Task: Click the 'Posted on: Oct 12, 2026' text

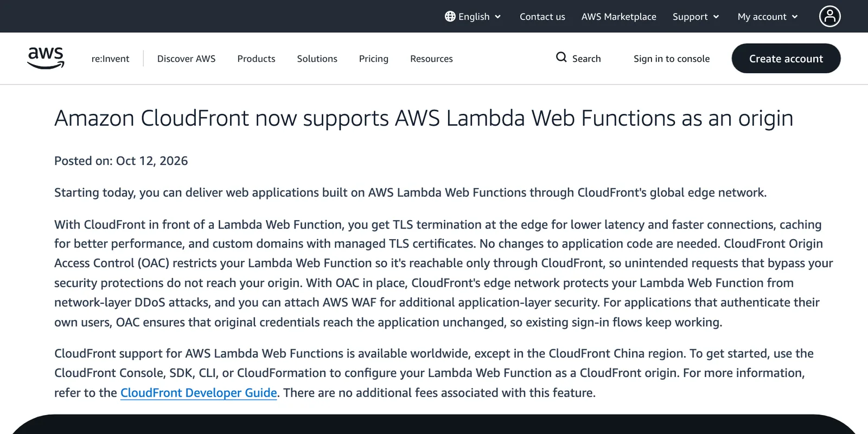Action: coord(121,161)
